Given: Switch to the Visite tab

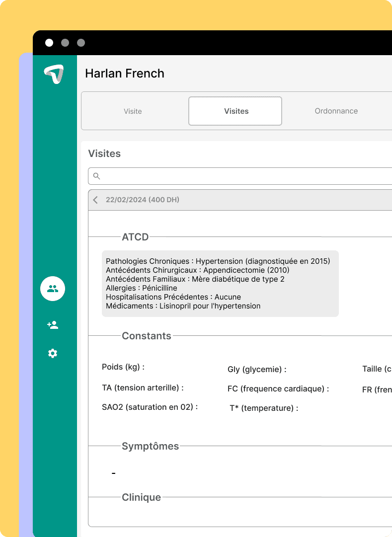Looking at the screenshot, I should coord(133,111).
